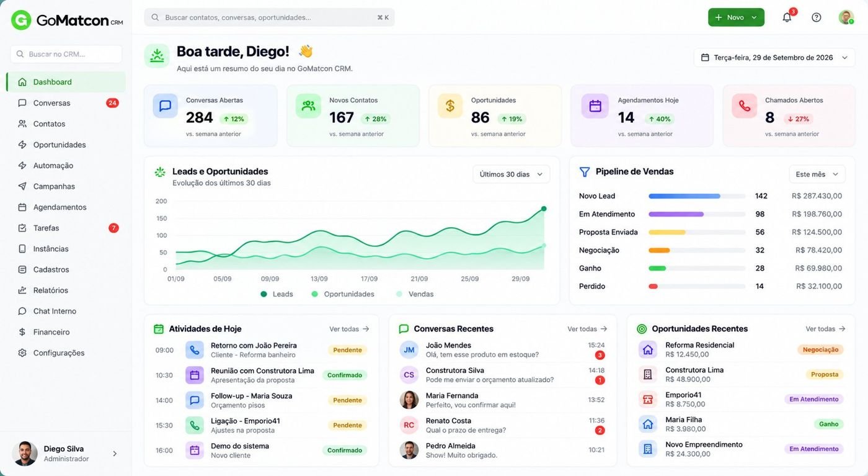Select Automação in the sidebar menu
This screenshot has width=868, height=476.
click(x=66, y=166)
